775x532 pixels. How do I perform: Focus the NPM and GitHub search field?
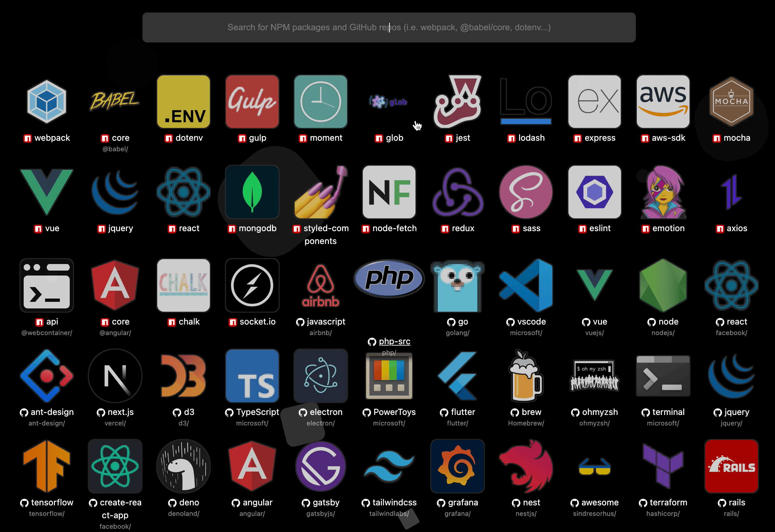(x=389, y=27)
